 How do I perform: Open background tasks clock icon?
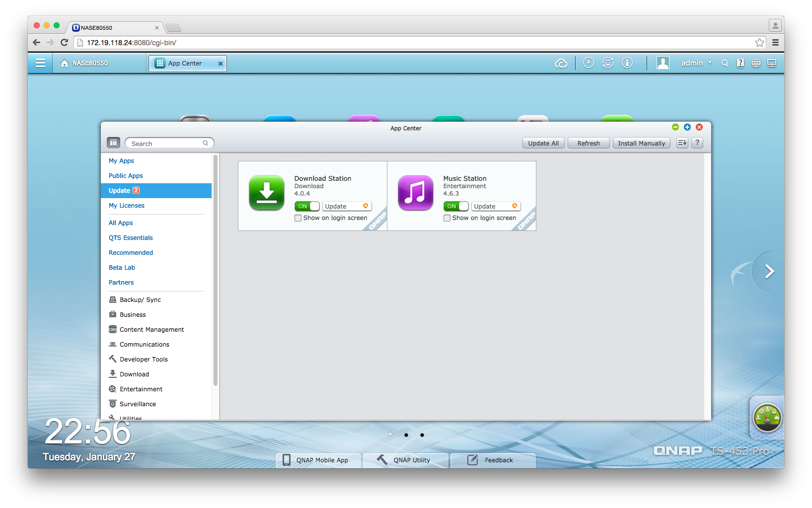click(588, 63)
